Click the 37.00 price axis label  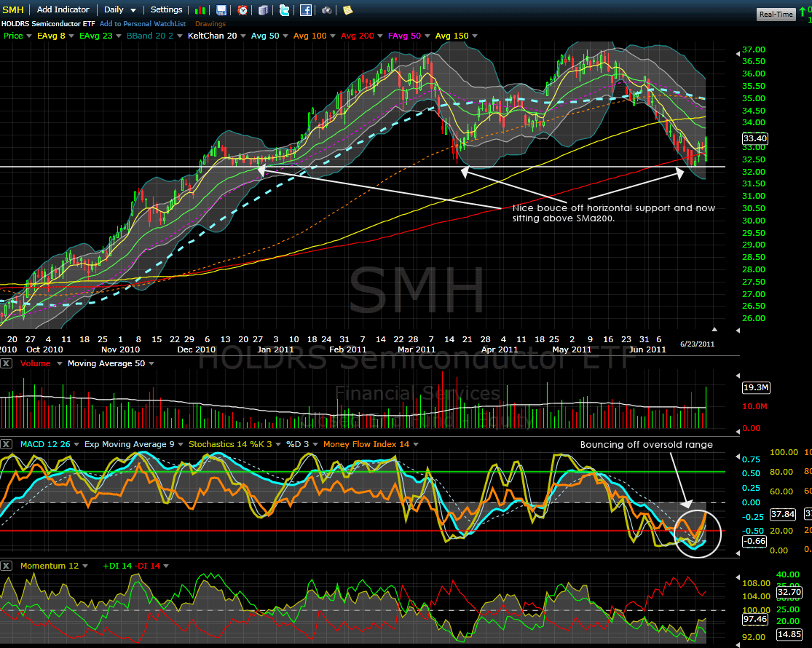pos(754,50)
